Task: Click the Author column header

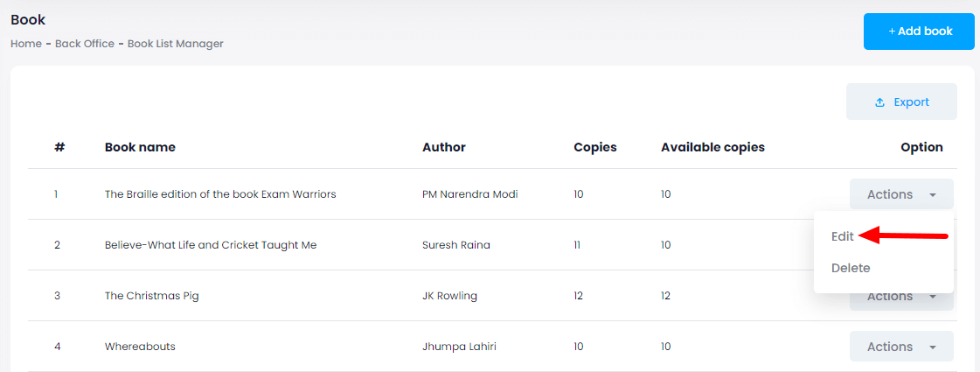Action: tap(444, 147)
